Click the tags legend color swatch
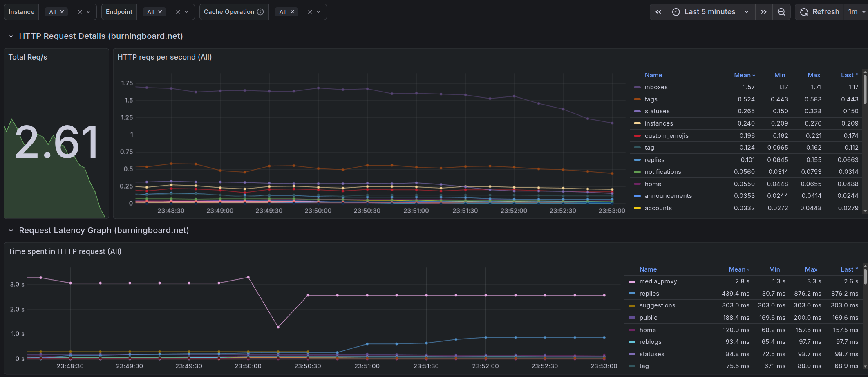This screenshot has height=377, width=868. tap(637, 99)
